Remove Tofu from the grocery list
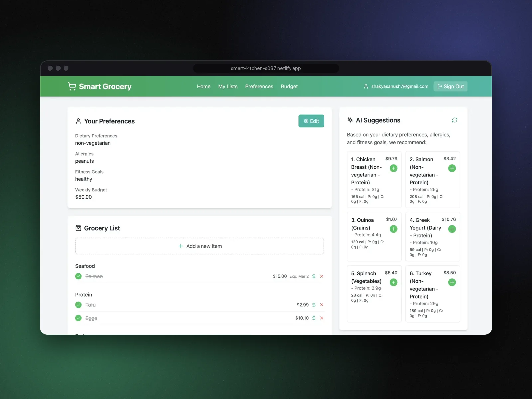Screen dimensions: 532x399 322,305
